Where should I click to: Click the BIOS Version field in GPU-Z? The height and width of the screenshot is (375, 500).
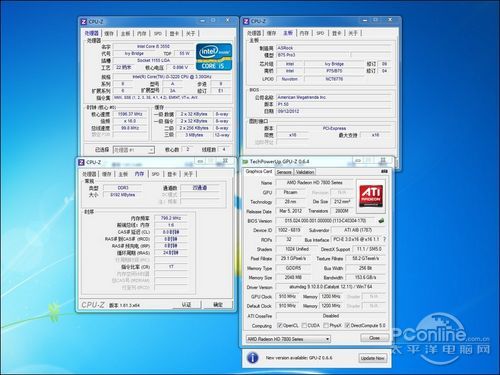(325, 221)
